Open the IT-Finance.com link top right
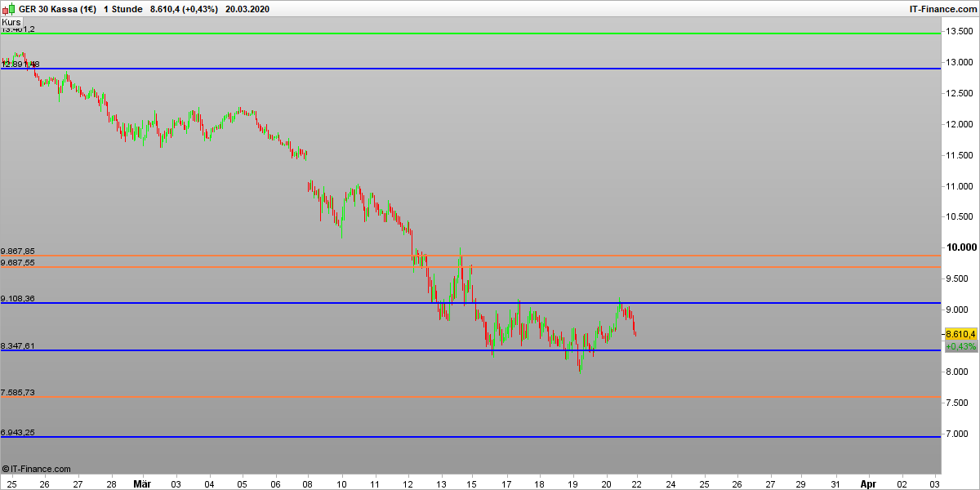980x490 pixels. pos(942,9)
